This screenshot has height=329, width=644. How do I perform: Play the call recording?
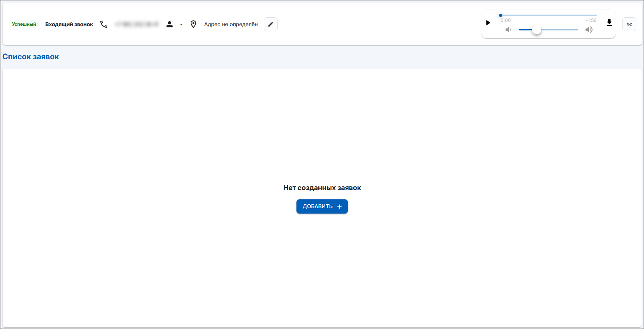pos(488,23)
